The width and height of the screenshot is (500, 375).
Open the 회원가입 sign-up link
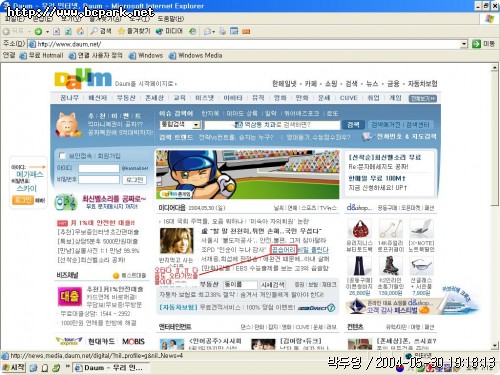109,156
